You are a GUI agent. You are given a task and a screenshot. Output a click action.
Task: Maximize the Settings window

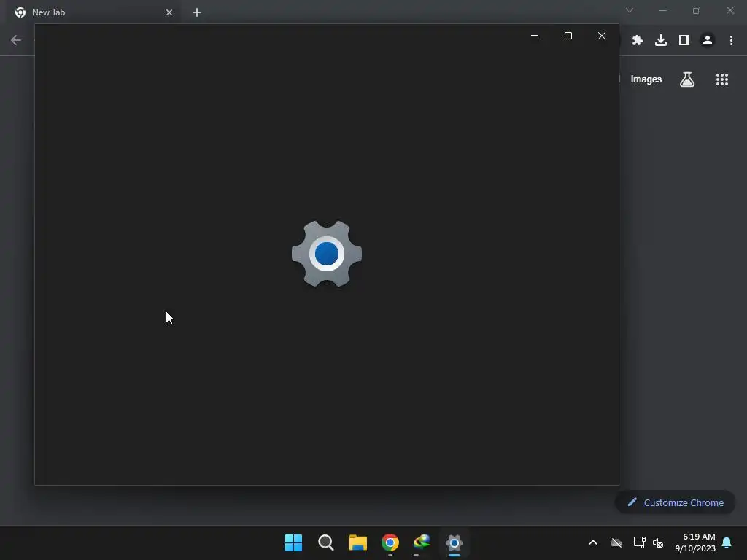tap(568, 36)
